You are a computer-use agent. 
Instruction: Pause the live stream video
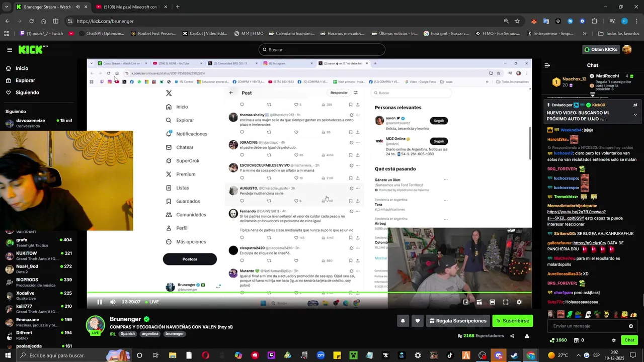(x=99, y=302)
